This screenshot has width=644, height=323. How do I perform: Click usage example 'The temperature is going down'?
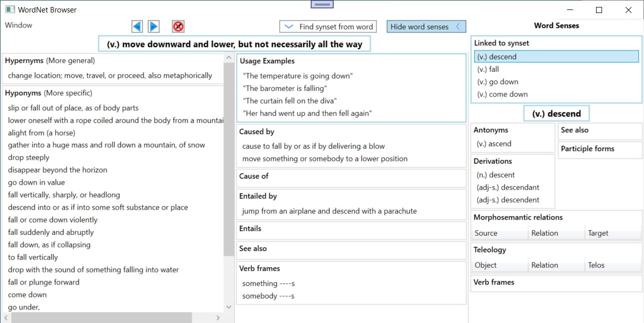pos(298,76)
